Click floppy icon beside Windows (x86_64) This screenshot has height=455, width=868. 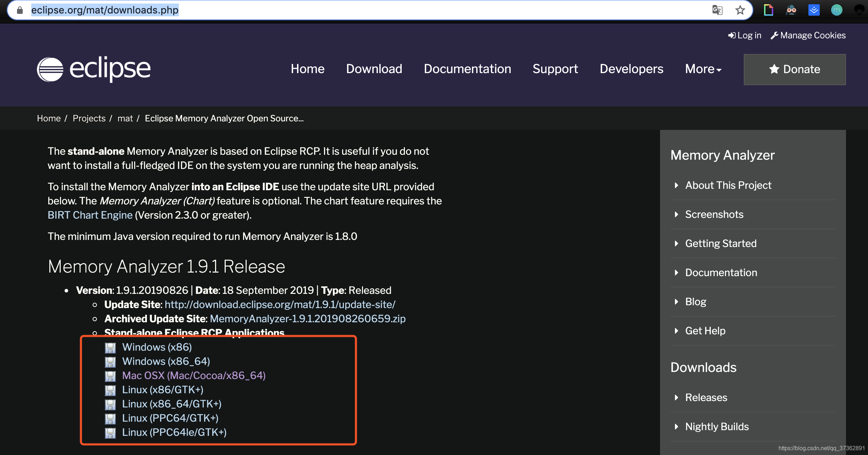coord(110,362)
